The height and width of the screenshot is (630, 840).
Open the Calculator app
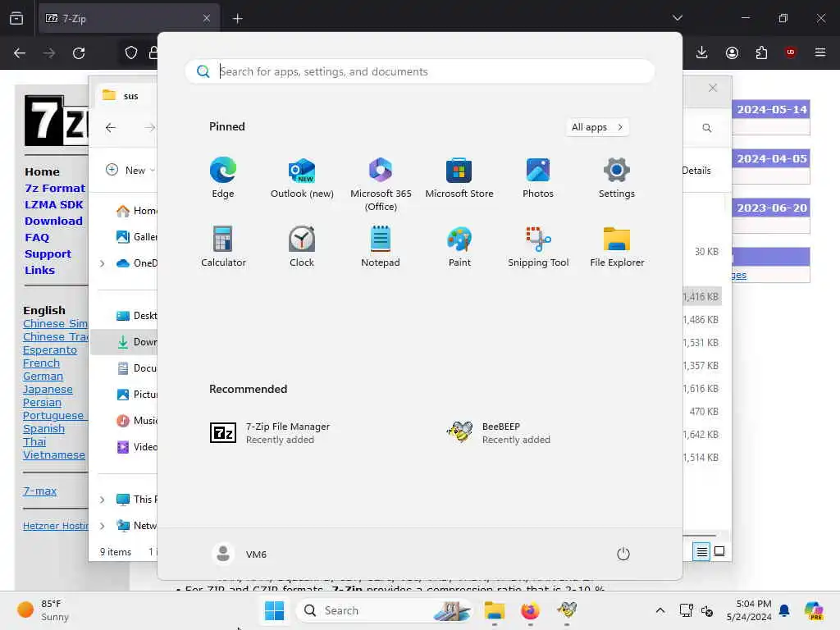[x=223, y=246]
